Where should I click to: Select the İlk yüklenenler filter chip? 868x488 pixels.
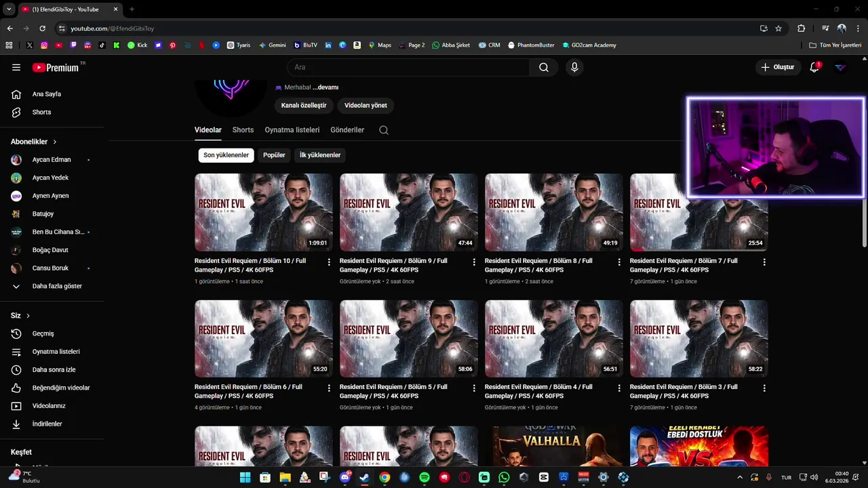320,155
